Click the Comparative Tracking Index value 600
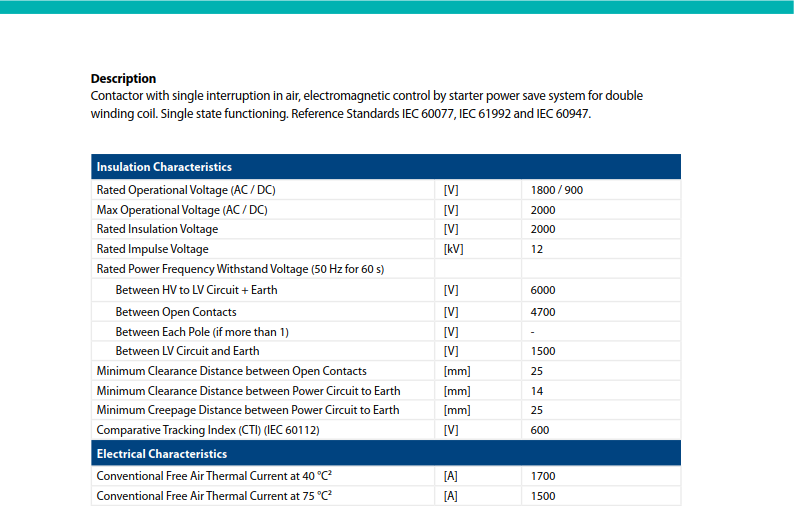The image size is (794, 506). tap(540, 430)
